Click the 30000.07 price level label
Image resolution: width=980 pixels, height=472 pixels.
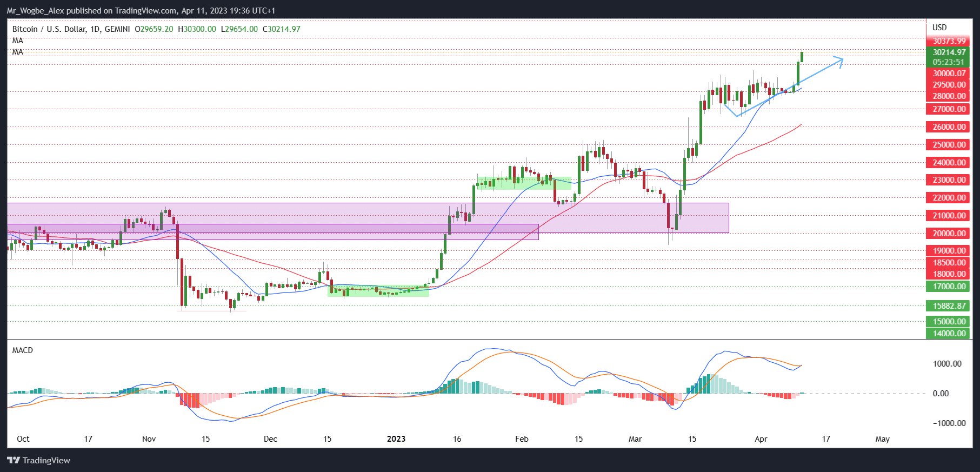coord(948,74)
